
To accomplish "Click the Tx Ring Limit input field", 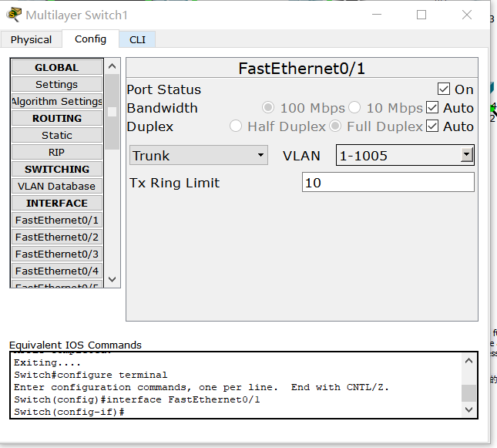I will click(x=388, y=182).
